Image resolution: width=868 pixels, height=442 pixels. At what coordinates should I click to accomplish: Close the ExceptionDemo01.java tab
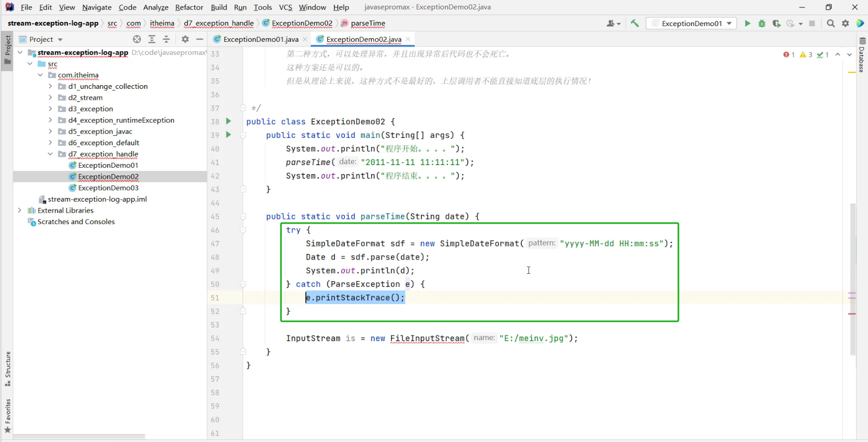point(305,39)
